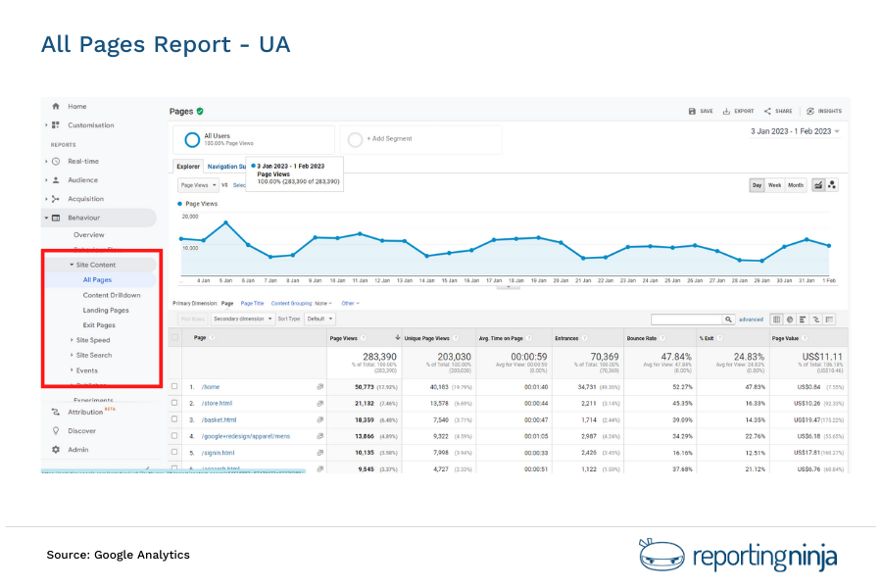Open Home from the sidebar
Image resolution: width=882 pixels, height=588 pixels.
77,107
